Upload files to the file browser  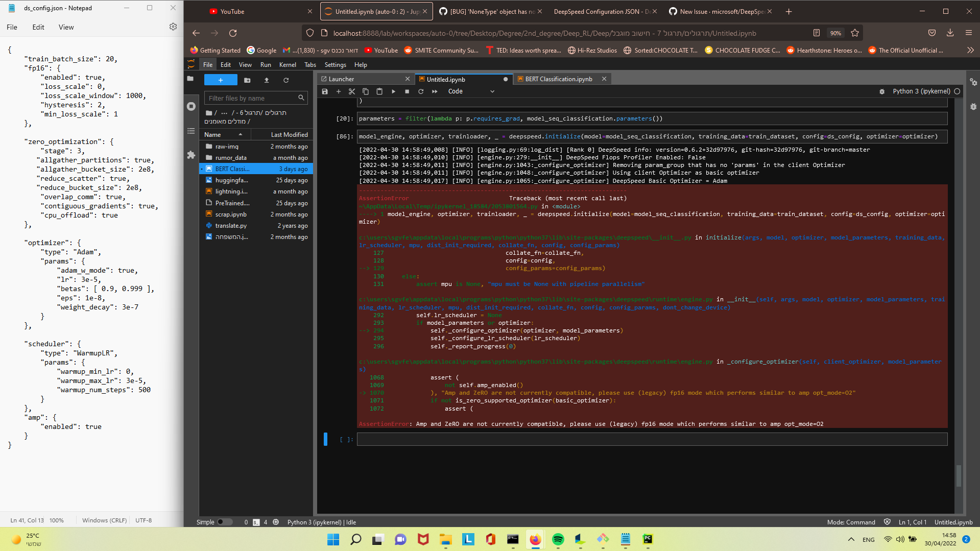(x=266, y=80)
